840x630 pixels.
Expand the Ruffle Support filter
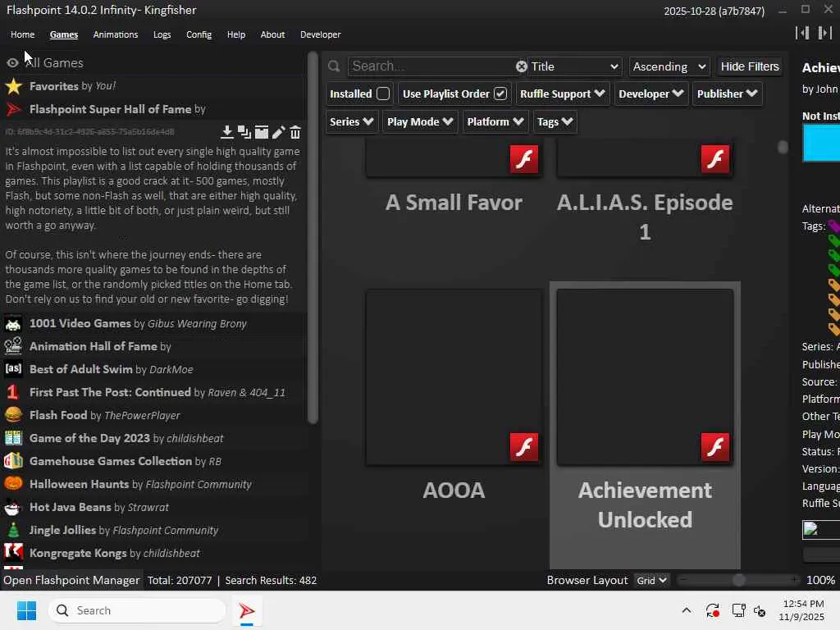(563, 94)
